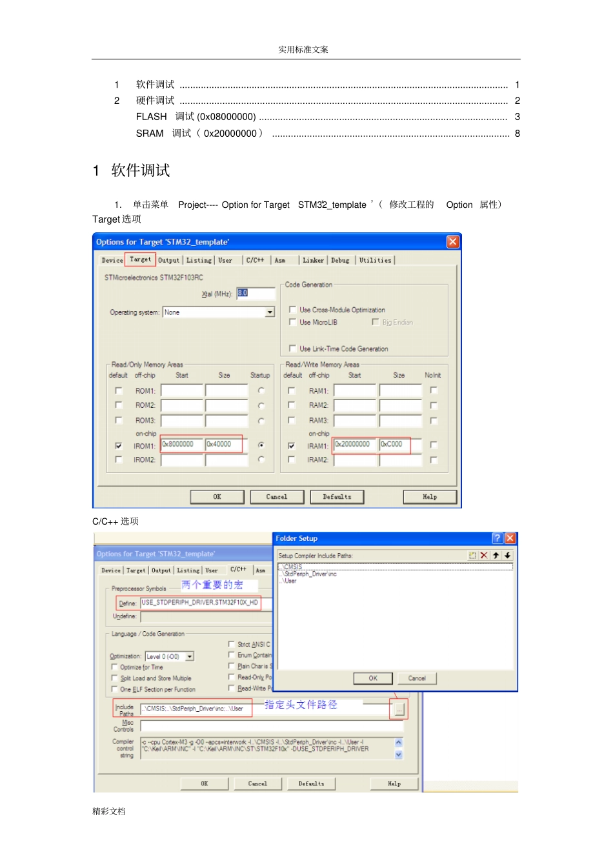Switch to Device tab in first dialog
Image resolution: width=613 pixels, height=868 pixels.
[x=112, y=260]
